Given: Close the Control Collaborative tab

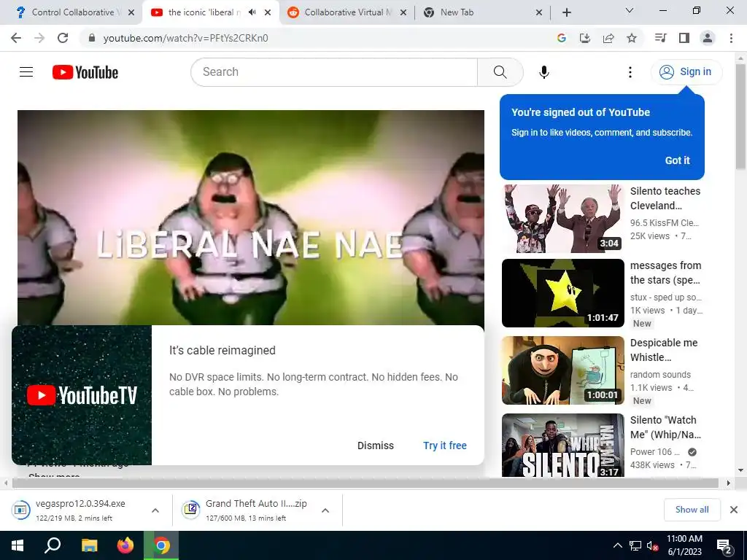Looking at the screenshot, I should 131,12.
